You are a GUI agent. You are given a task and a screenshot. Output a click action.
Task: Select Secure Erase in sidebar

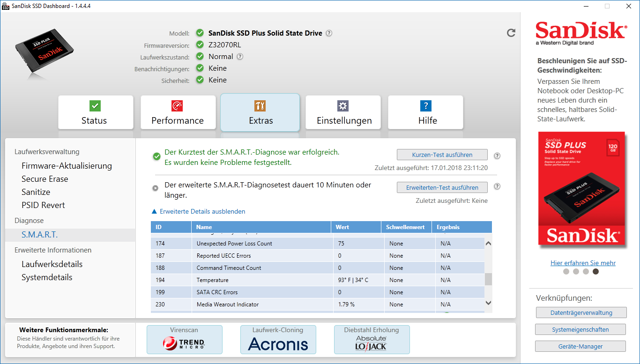(x=45, y=179)
